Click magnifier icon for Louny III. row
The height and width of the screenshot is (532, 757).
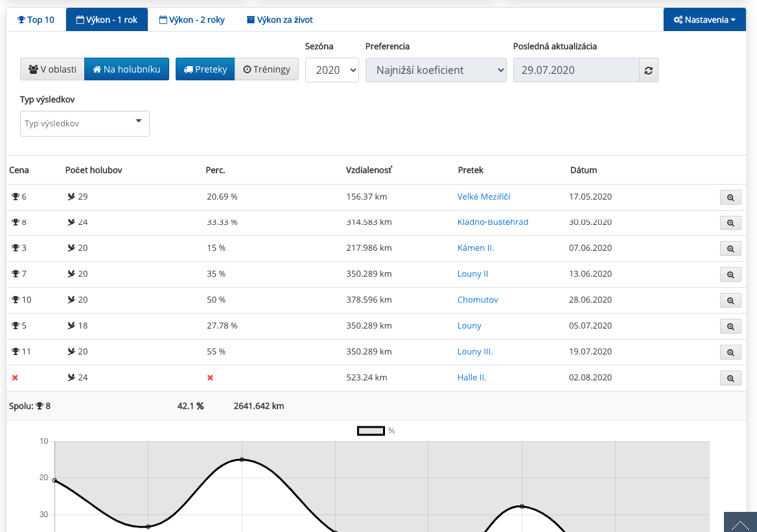coord(730,353)
